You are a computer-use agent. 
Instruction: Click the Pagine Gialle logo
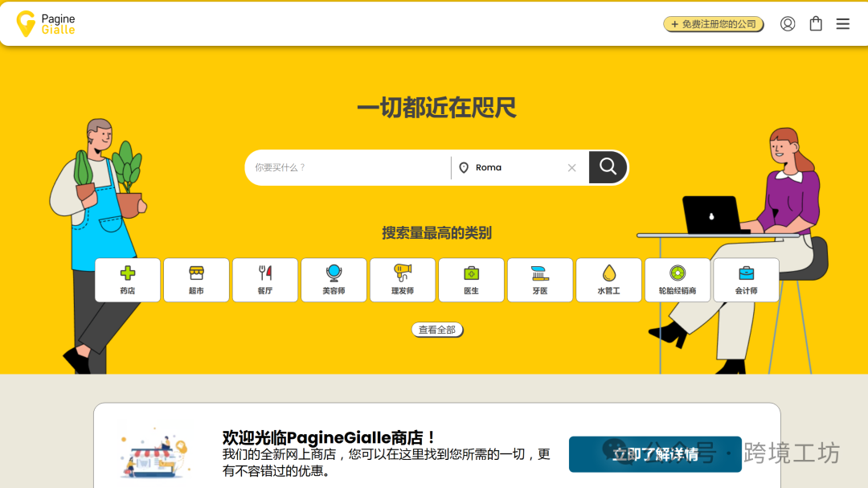[46, 24]
